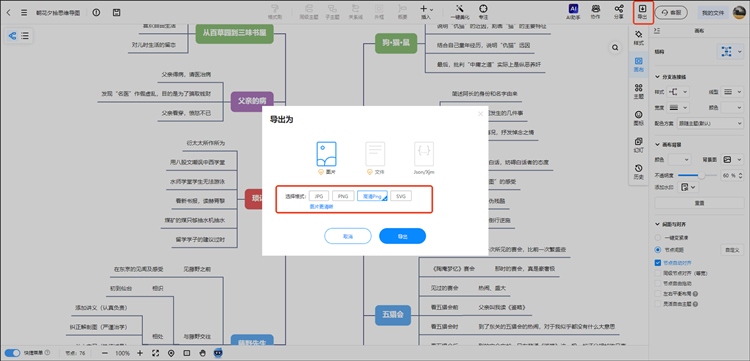The image size is (750, 361).
Task: Open the History (历史) side tab
Action: coord(638,171)
